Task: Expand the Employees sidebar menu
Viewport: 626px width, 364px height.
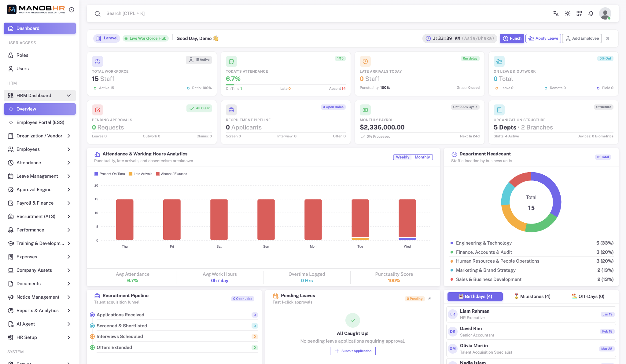Action: pos(40,149)
